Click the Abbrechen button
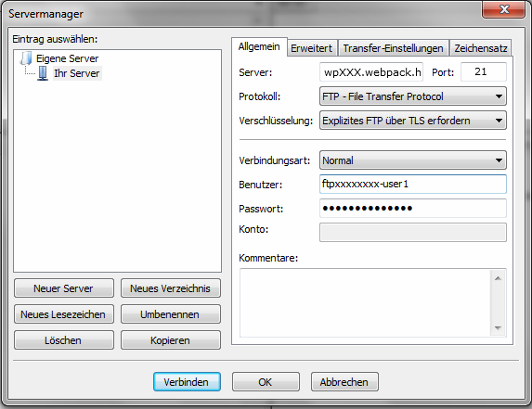Image resolution: width=532 pixels, height=409 pixels. point(344,382)
